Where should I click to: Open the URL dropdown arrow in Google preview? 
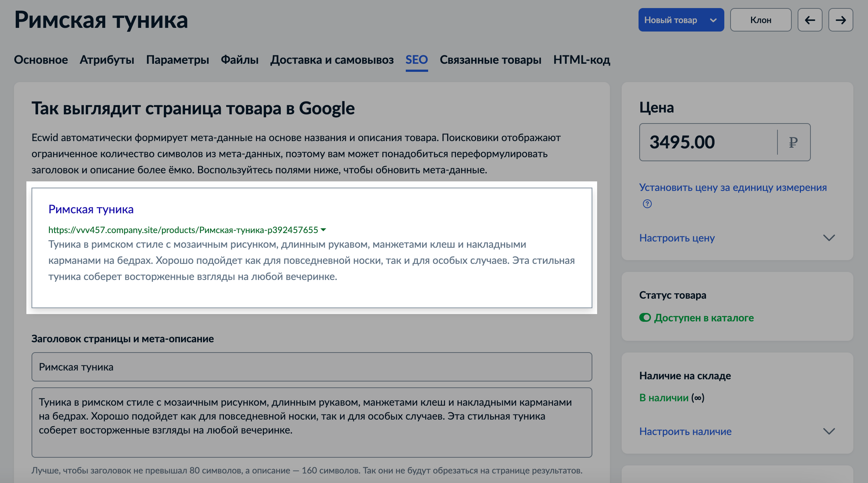tap(323, 230)
